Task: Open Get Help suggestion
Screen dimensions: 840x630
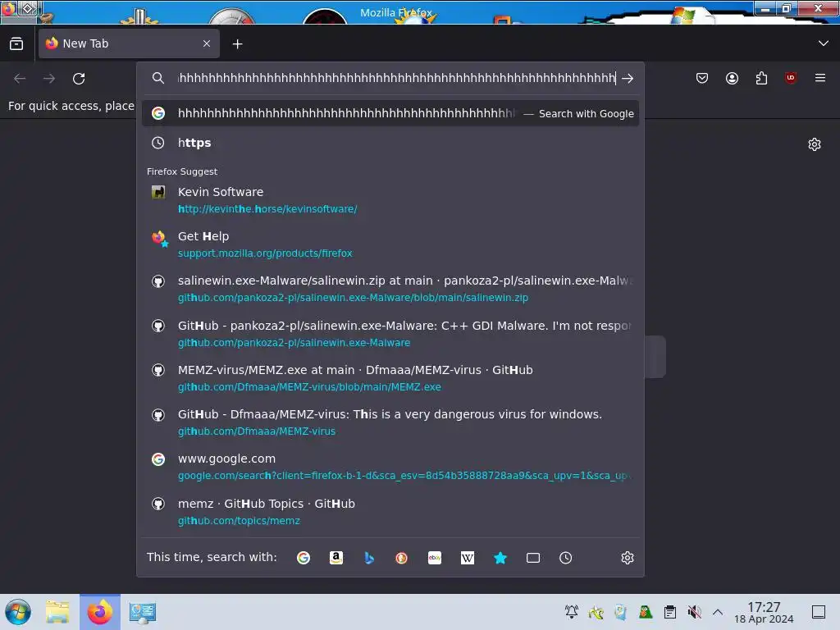Action: tap(390, 244)
